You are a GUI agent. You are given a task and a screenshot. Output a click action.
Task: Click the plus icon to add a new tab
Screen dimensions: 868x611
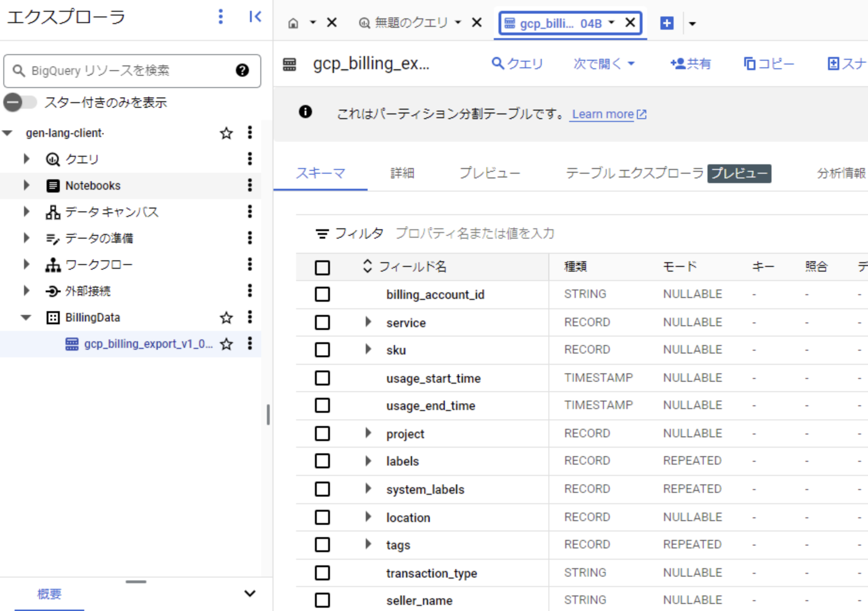click(x=667, y=23)
